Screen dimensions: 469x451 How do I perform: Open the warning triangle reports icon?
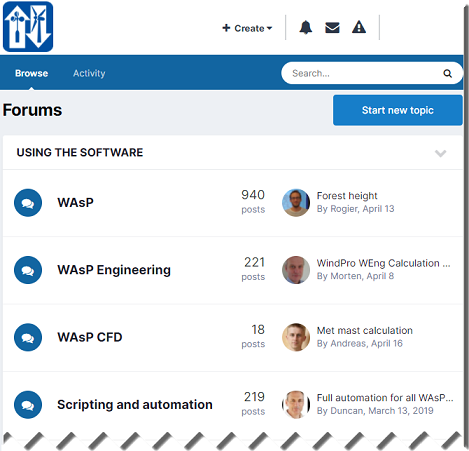[359, 27]
